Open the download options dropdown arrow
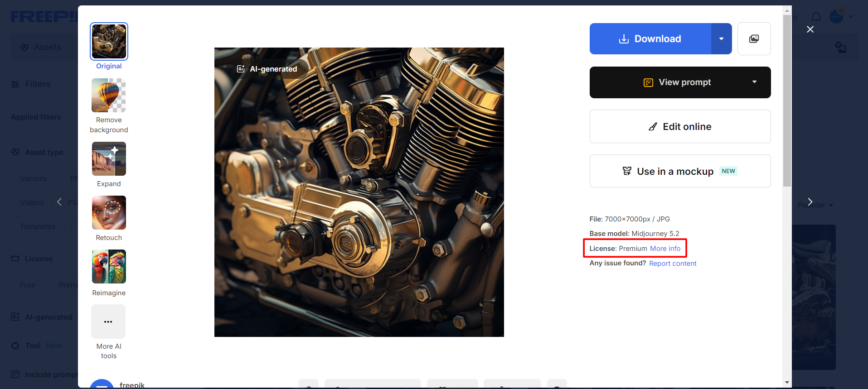 721,39
